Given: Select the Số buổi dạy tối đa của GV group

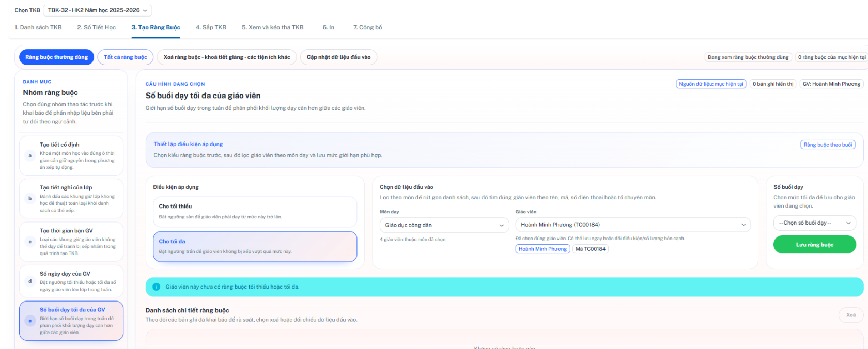Looking at the screenshot, I should pyautogui.click(x=71, y=321).
